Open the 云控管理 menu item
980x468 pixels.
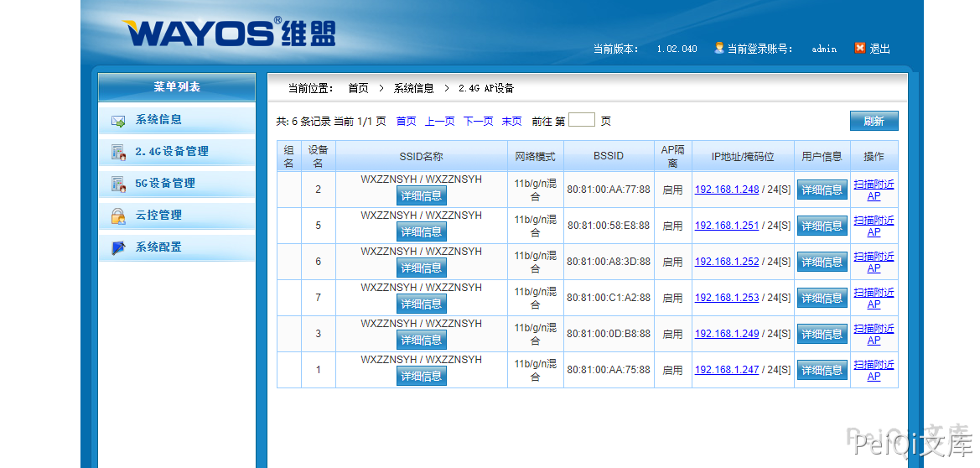click(x=158, y=216)
